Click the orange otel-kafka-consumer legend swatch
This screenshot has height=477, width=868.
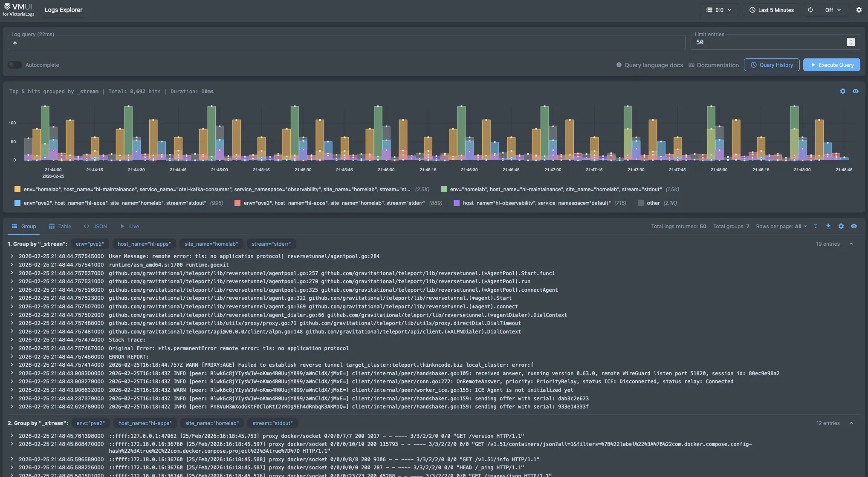click(x=17, y=189)
